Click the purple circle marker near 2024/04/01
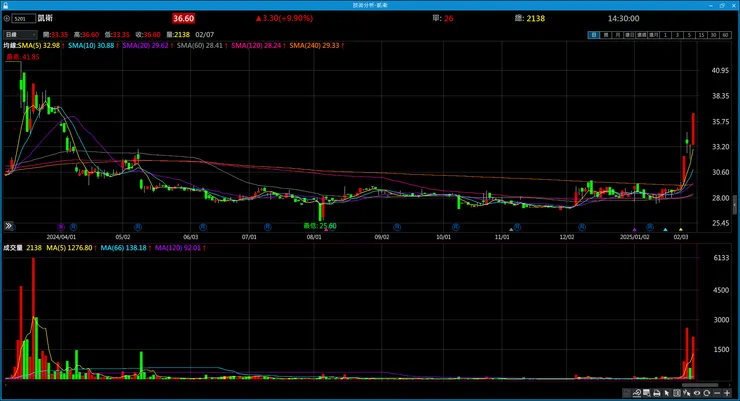Image resolution: width=740 pixels, height=401 pixels. pos(60,227)
